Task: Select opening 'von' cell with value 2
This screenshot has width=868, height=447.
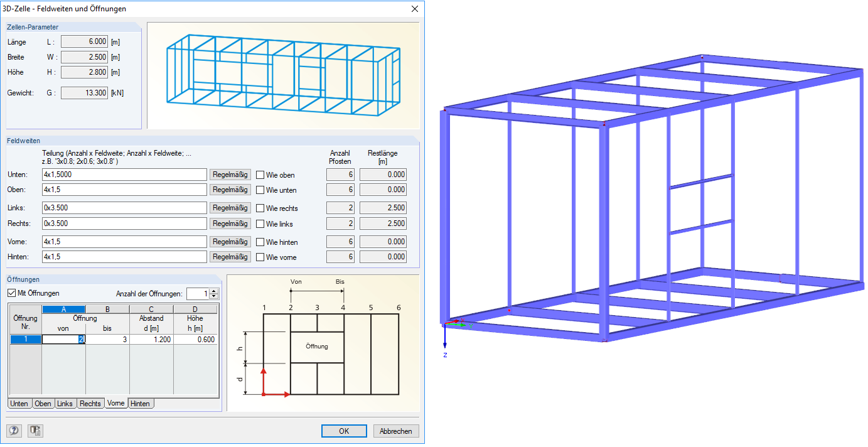Action: (63, 340)
